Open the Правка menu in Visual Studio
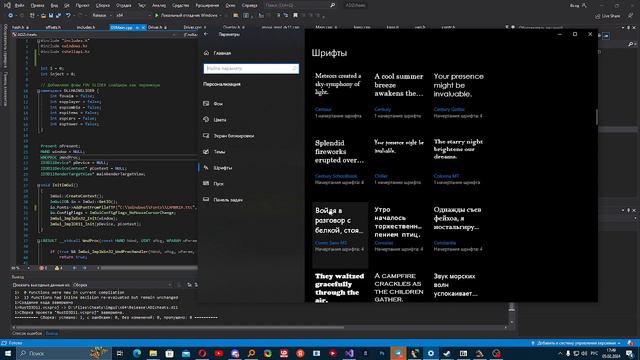 pos(38,5)
